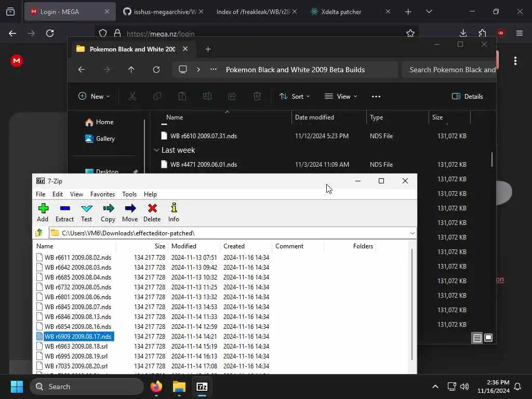Open the Edit menu in 7-Zip
This screenshot has height=399, width=532.
pyautogui.click(x=57, y=194)
